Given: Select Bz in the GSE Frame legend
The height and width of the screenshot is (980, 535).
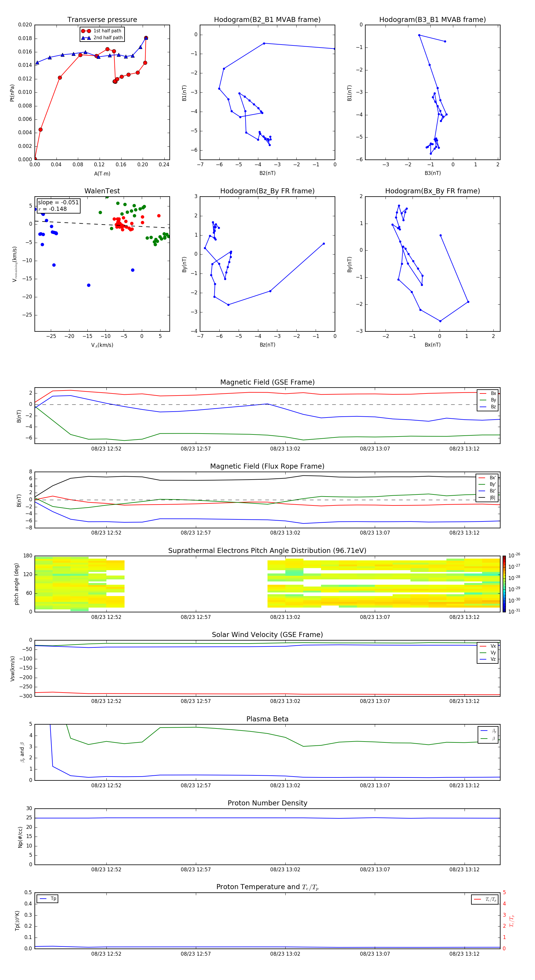Looking at the screenshot, I should 488,407.
